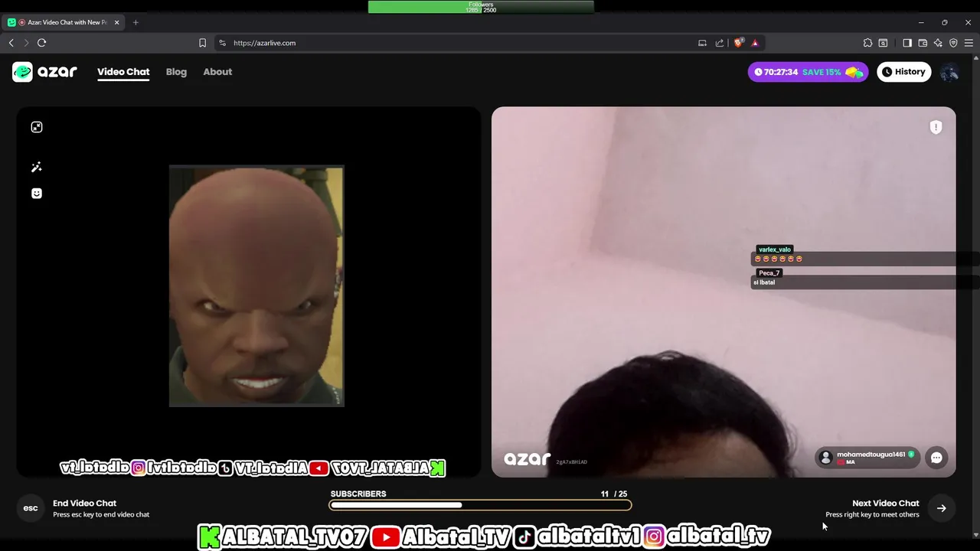Click the esc key button

click(x=31, y=508)
